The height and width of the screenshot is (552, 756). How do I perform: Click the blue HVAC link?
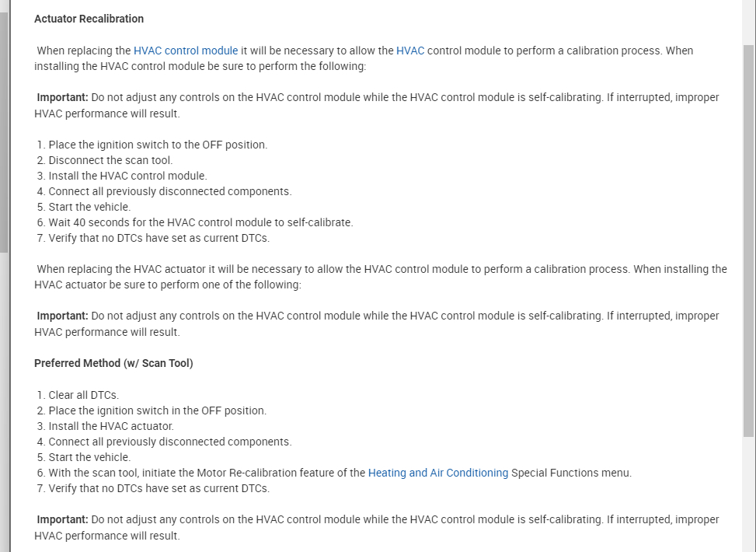410,51
